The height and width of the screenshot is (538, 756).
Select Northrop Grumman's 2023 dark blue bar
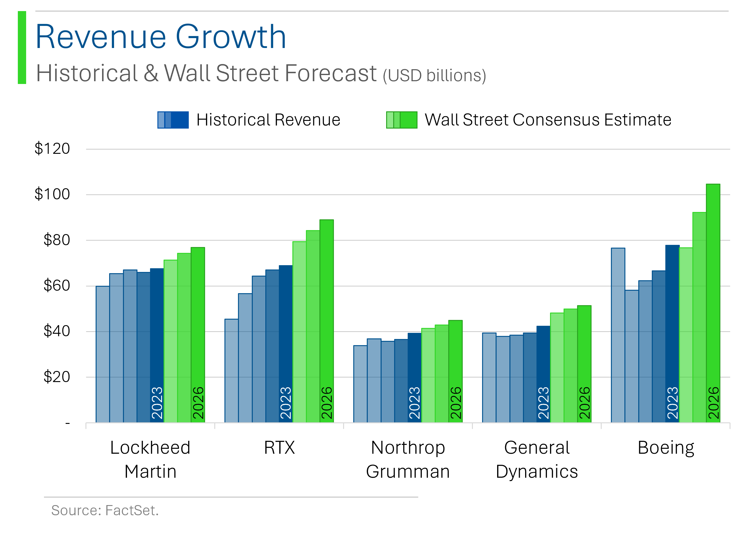tap(415, 378)
